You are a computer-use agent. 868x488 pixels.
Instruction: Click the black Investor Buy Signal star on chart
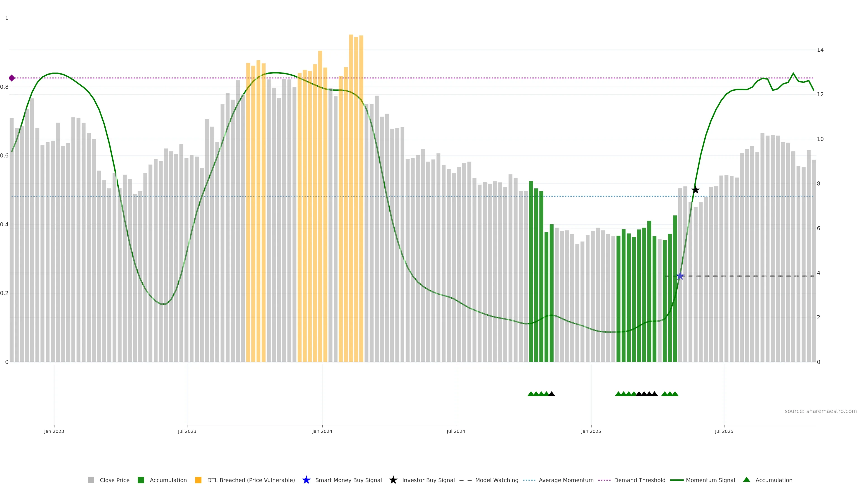[695, 190]
